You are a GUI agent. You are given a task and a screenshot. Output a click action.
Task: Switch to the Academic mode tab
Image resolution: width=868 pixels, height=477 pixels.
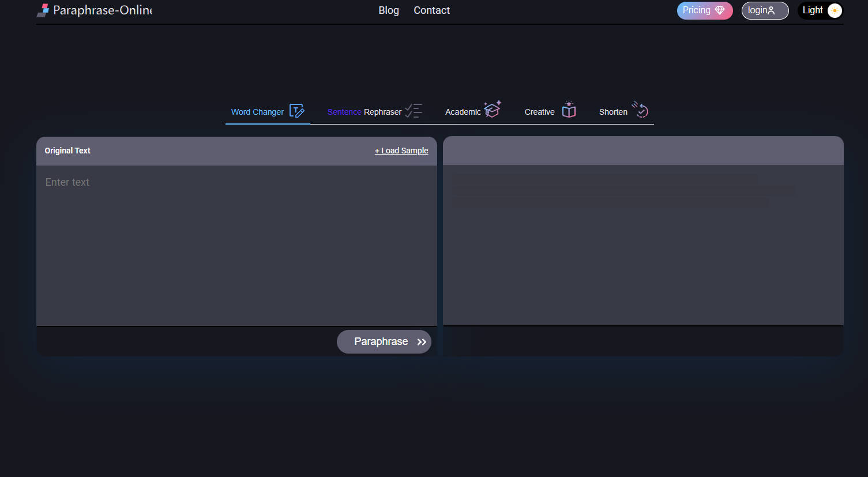pos(463,112)
